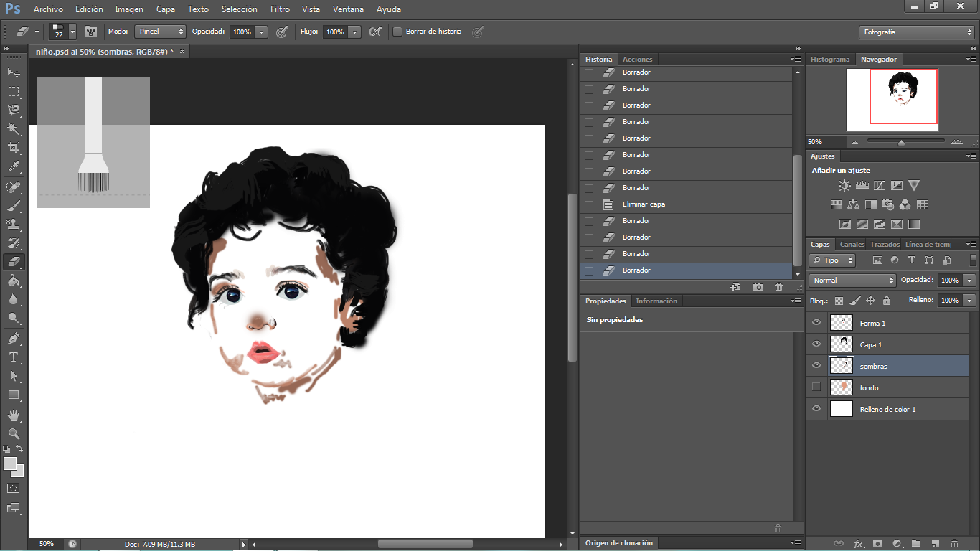Screen dimensions: 980x551
Task: Select the Eliminar capa history state
Action: [687, 204]
